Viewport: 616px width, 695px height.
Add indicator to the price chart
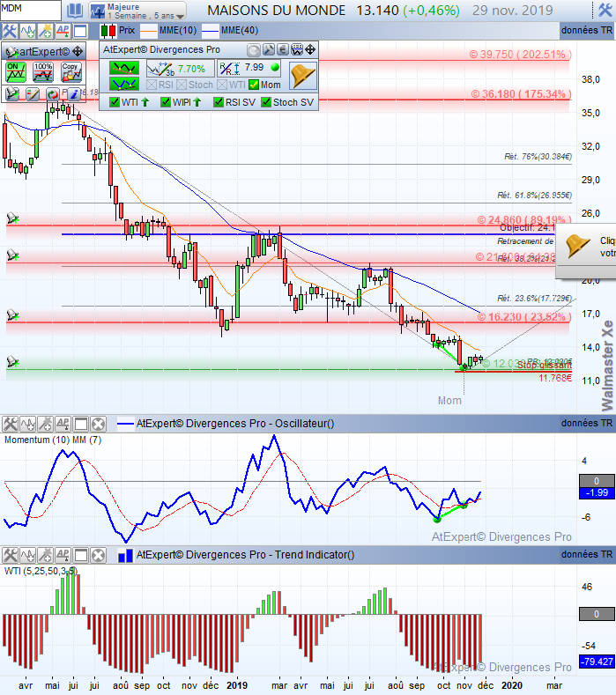click(27, 31)
